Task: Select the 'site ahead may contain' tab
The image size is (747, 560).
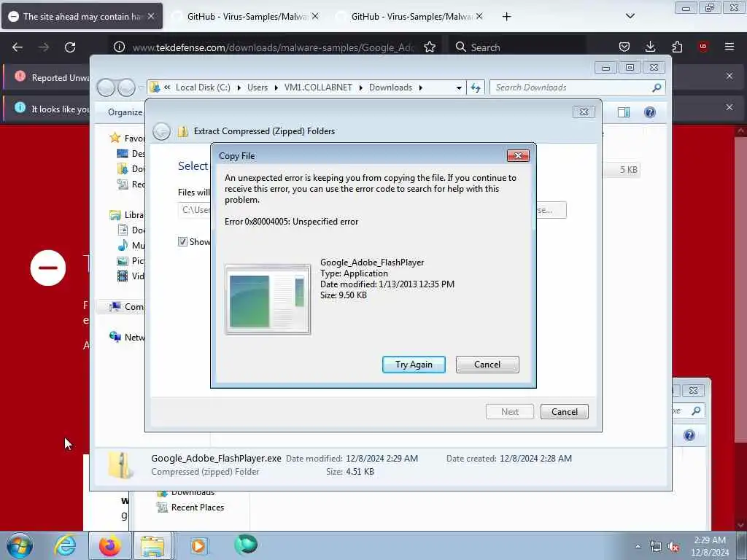Action: (82, 17)
